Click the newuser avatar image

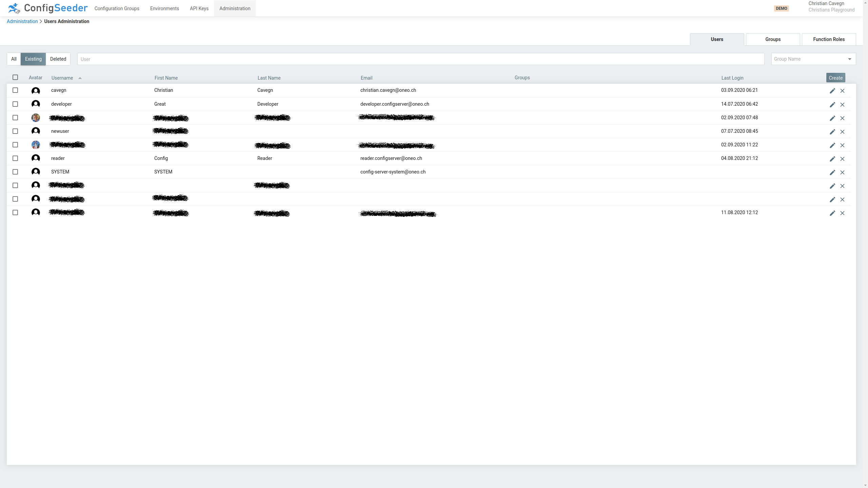tap(36, 131)
